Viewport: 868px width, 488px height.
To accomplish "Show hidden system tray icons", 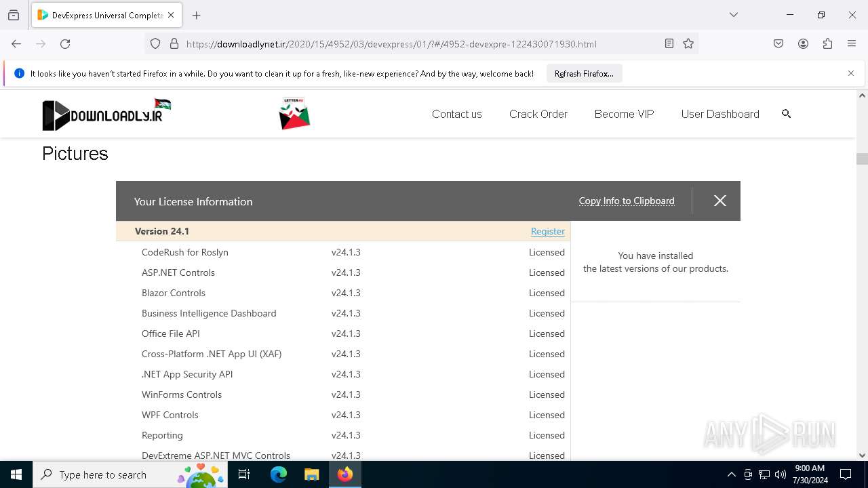I will coord(731,474).
